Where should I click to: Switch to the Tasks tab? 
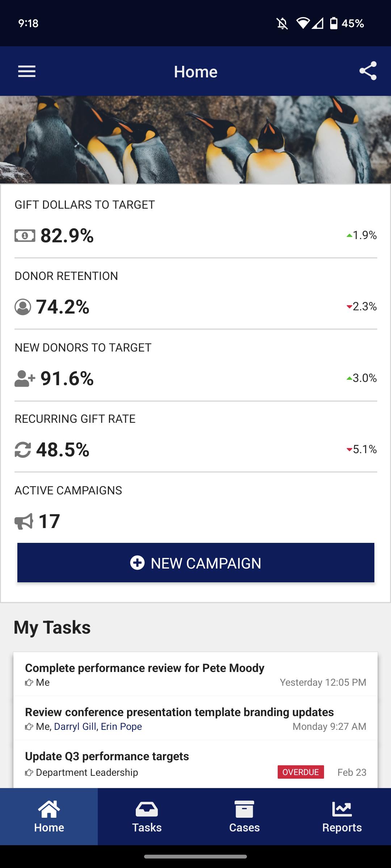point(147,817)
